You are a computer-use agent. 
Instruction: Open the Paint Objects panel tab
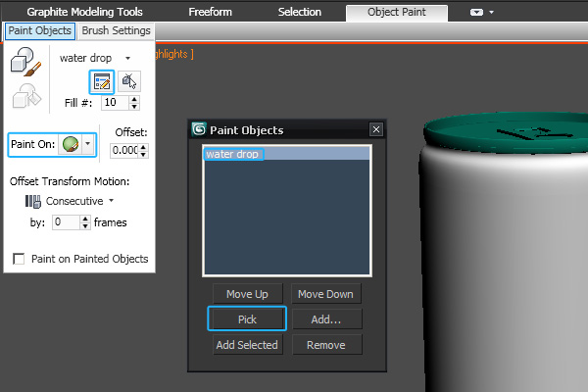tap(40, 30)
